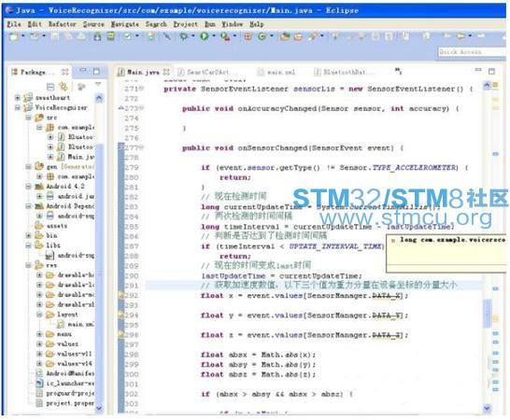
Task: Open the File menu
Action: tap(14, 24)
